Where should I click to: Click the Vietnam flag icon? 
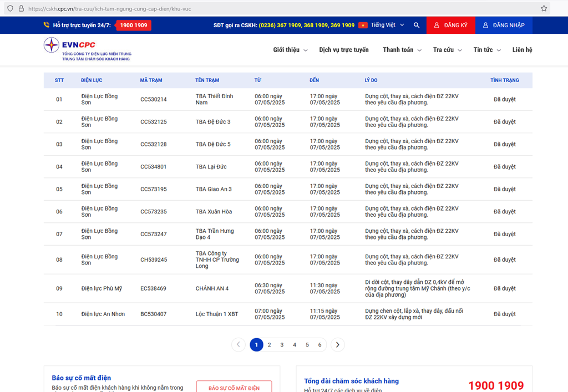(x=363, y=26)
